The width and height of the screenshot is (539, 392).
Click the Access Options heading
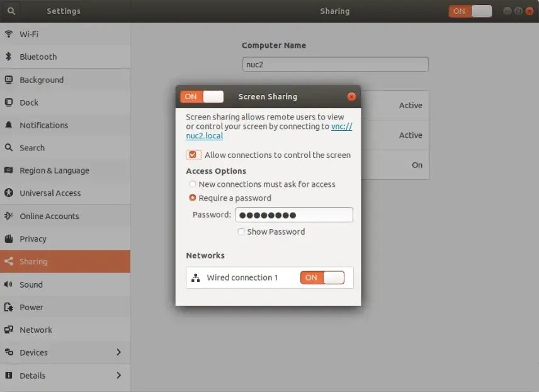(x=216, y=171)
